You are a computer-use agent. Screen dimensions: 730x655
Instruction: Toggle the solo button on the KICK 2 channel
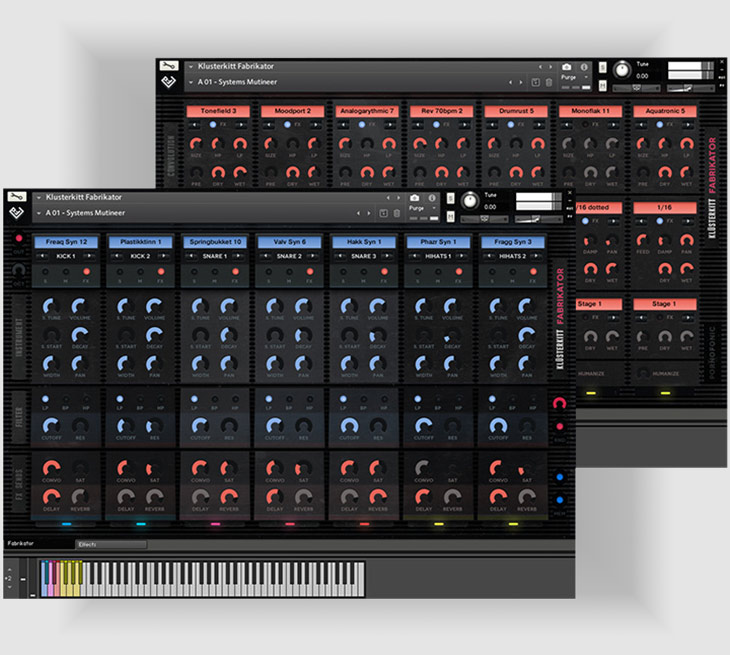(120, 271)
